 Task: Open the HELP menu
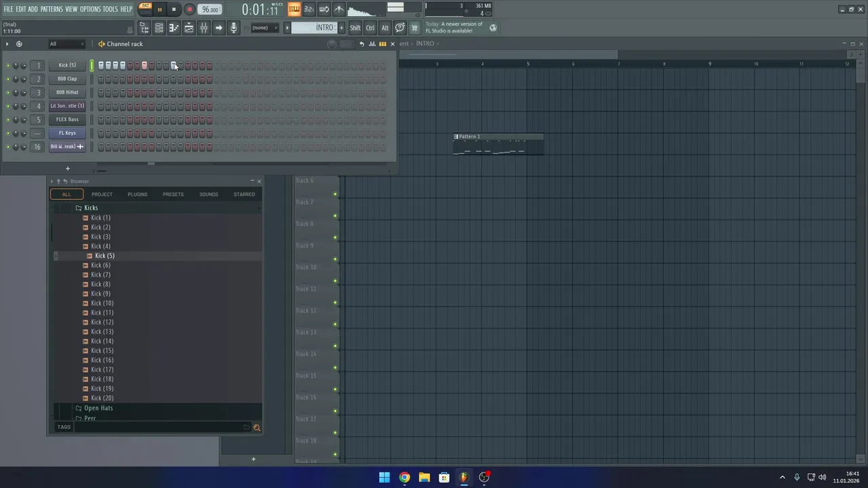127,9
